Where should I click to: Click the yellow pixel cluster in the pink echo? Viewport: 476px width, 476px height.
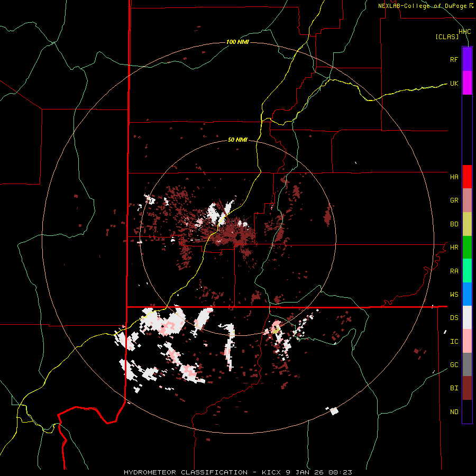coord(276,329)
